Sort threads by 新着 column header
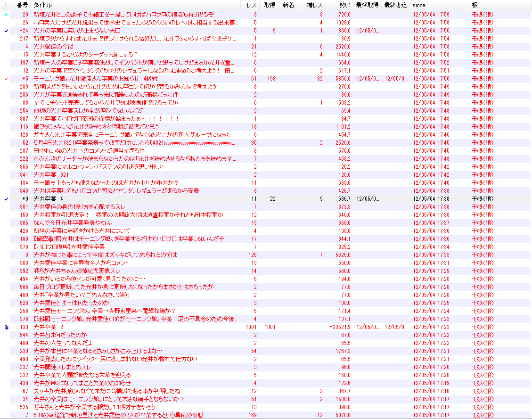This screenshot has width=532, height=419. [288, 5]
